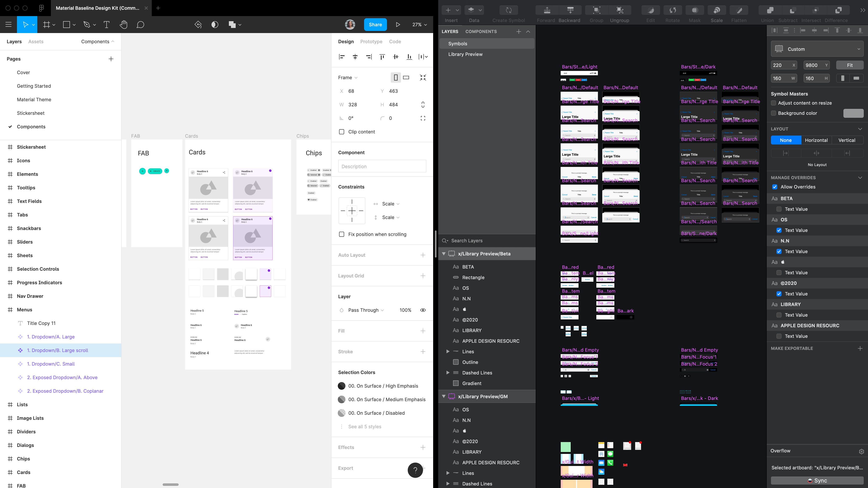
Task: Switch to COMPONENTS tab in Sketch sidebar
Action: [481, 31]
